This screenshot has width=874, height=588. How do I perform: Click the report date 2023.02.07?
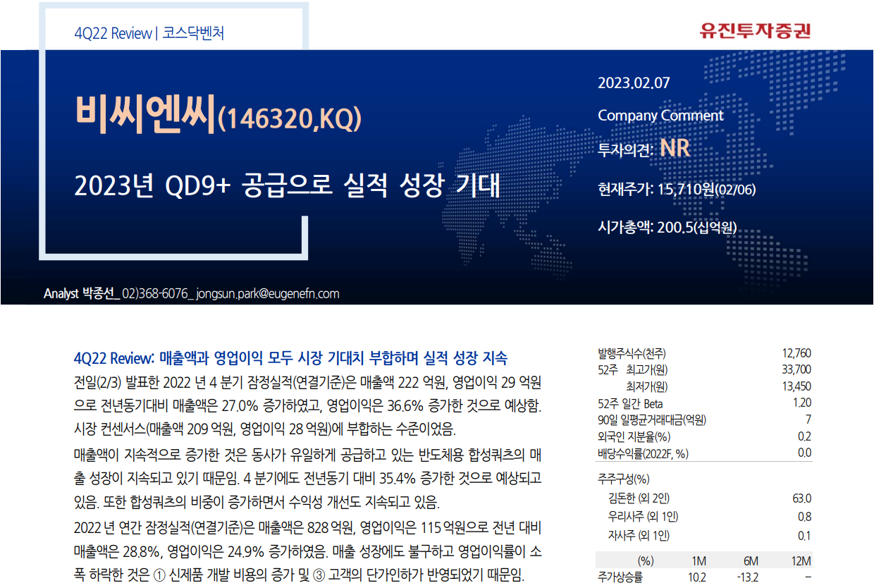634,83
